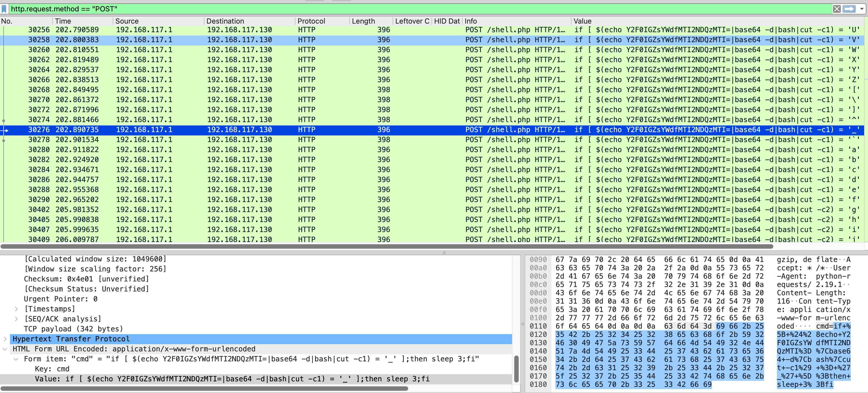Viewport: 868px width, 393px height.
Task: Expand the Timestamps tree node
Action: 16,309
